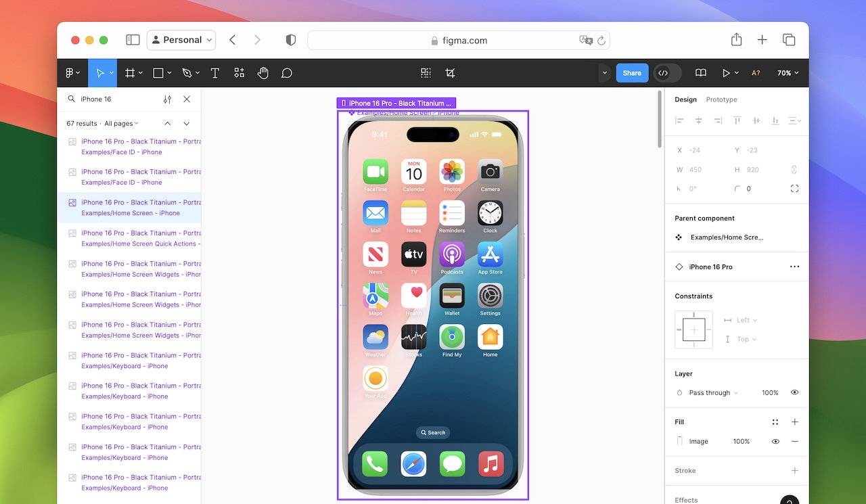Select the Move tool

(100, 73)
